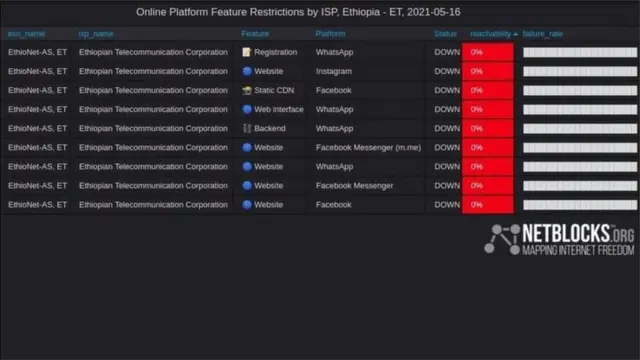Click the red 0% cell in the Static CDN row
This screenshot has width=640, height=360.
pos(488,91)
